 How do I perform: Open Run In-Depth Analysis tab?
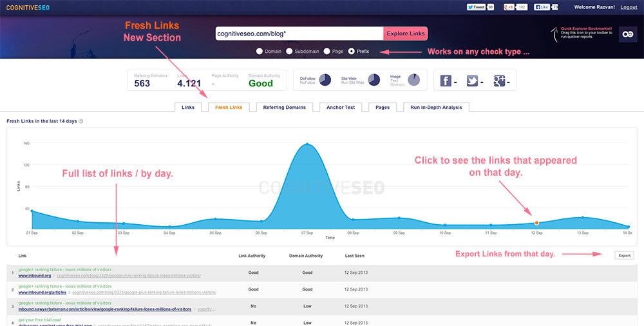pos(436,108)
